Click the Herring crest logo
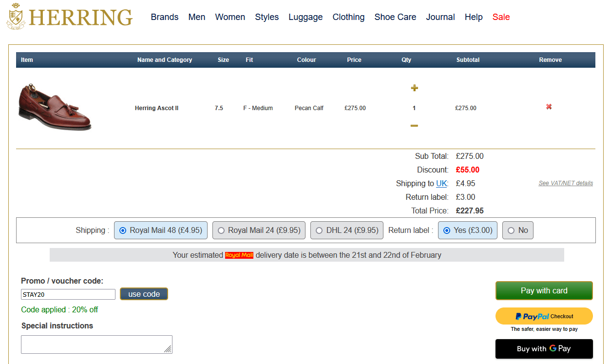 coord(17,16)
